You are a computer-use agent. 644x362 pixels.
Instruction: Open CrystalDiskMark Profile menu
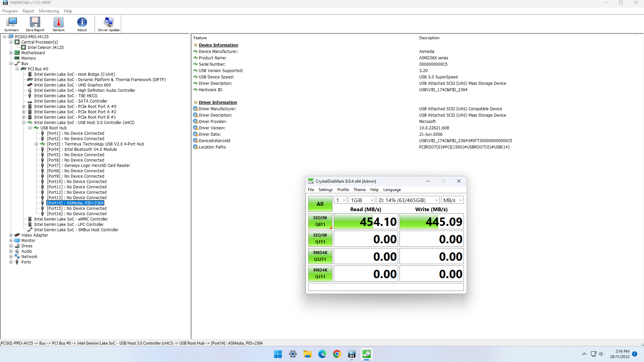coord(343,190)
